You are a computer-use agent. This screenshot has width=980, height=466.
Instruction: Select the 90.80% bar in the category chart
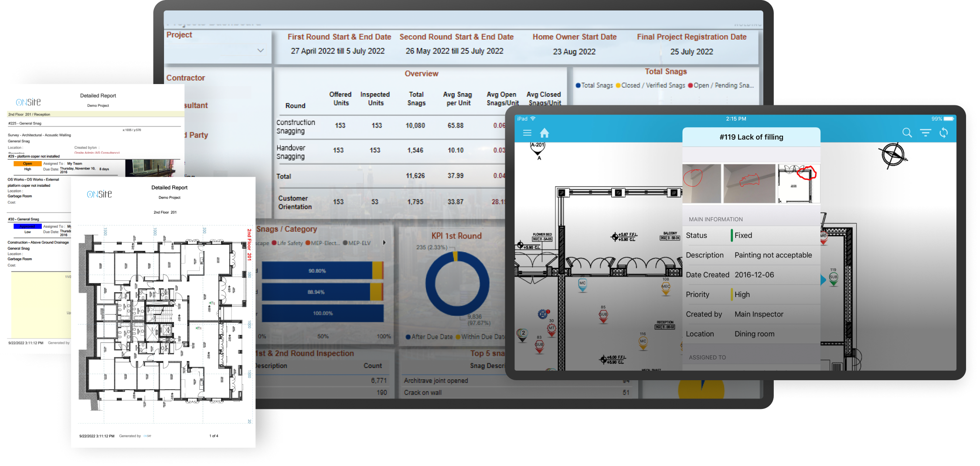point(323,270)
